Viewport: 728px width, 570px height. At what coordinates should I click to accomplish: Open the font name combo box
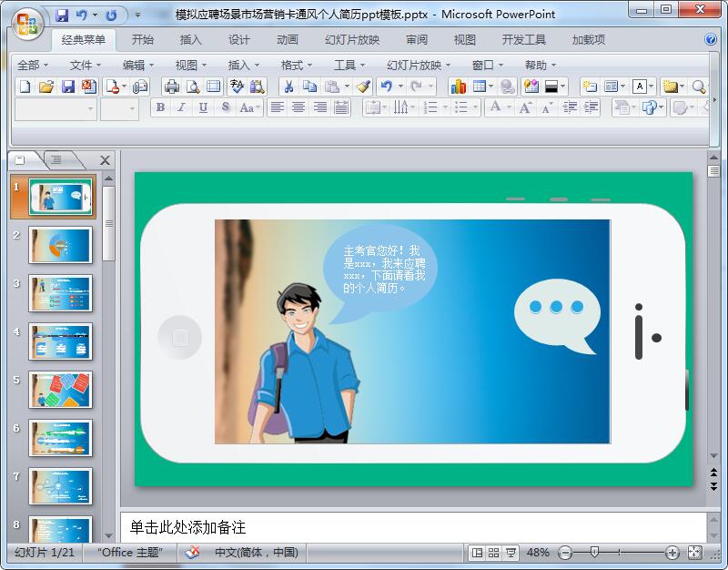coord(56,108)
